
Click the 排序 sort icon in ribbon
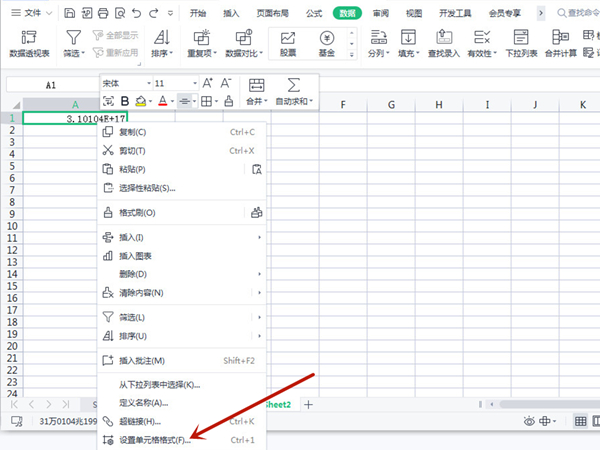click(x=161, y=38)
